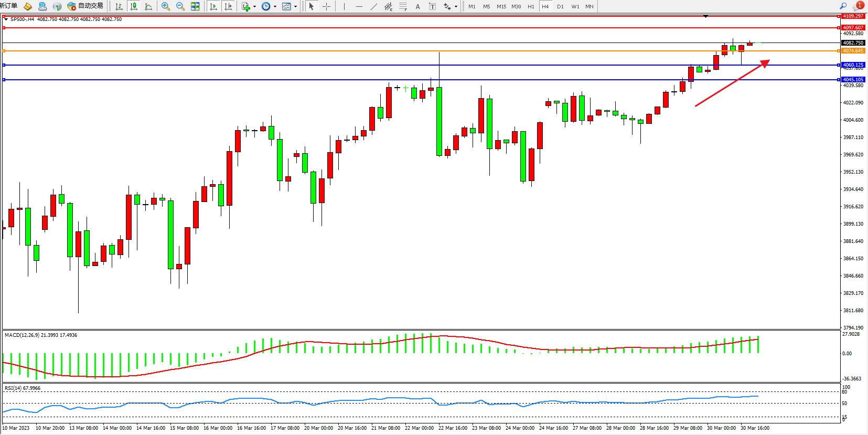Toggle the chart shift button
Image resolution: width=868 pixels, height=435 pixels.
click(x=228, y=6)
